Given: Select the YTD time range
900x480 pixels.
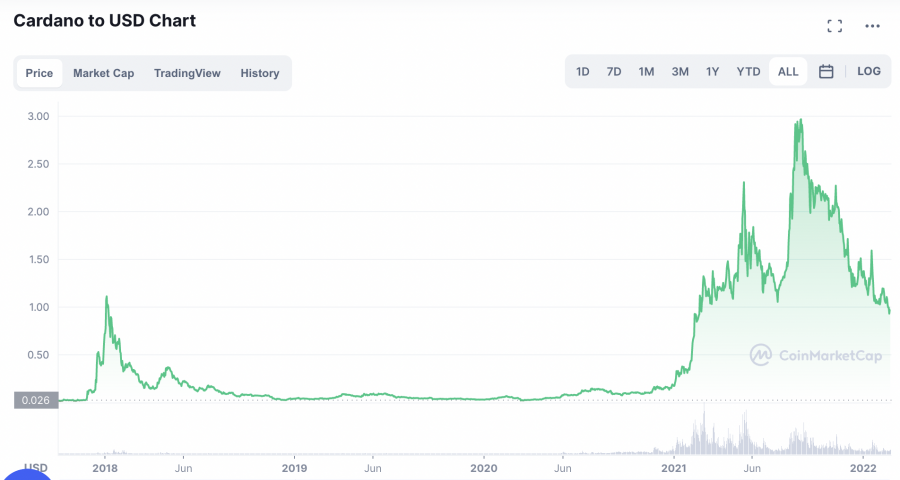Looking at the screenshot, I should pos(748,71).
